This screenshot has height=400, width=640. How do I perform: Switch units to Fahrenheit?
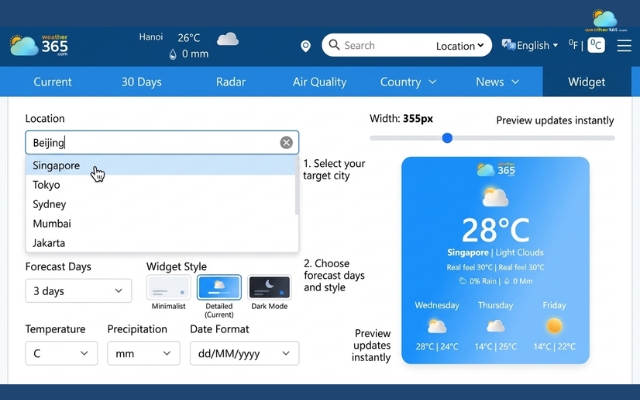573,45
